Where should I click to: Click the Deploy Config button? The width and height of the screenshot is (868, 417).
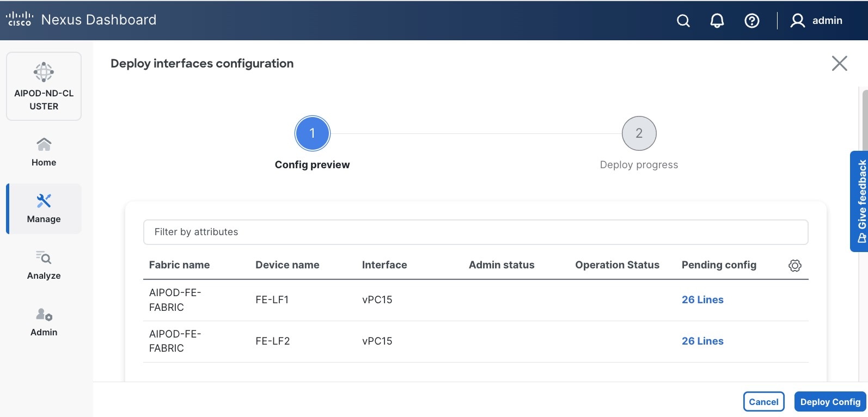coord(830,402)
